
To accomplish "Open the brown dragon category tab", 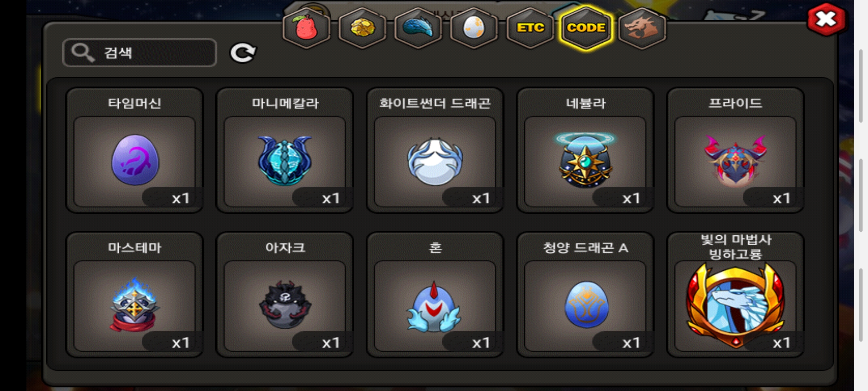I will (x=642, y=28).
